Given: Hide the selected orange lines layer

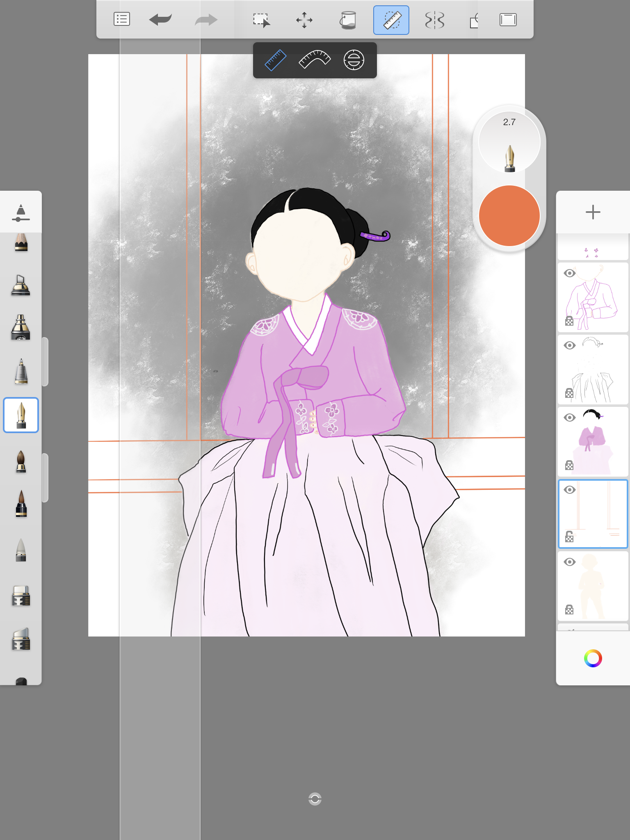Looking at the screenshot, I should [x=570, y=490].
